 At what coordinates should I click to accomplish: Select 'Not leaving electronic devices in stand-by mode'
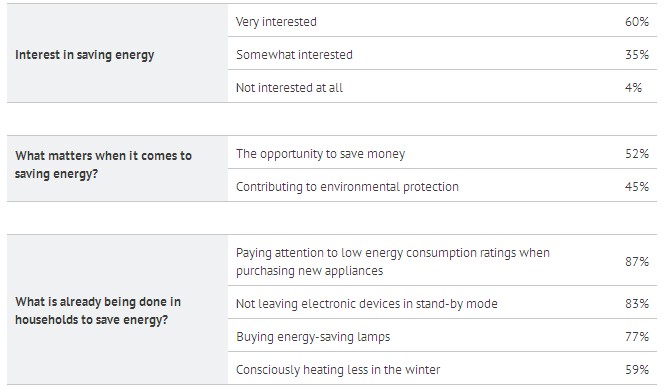pyautogui.click(x=367, y=303)
